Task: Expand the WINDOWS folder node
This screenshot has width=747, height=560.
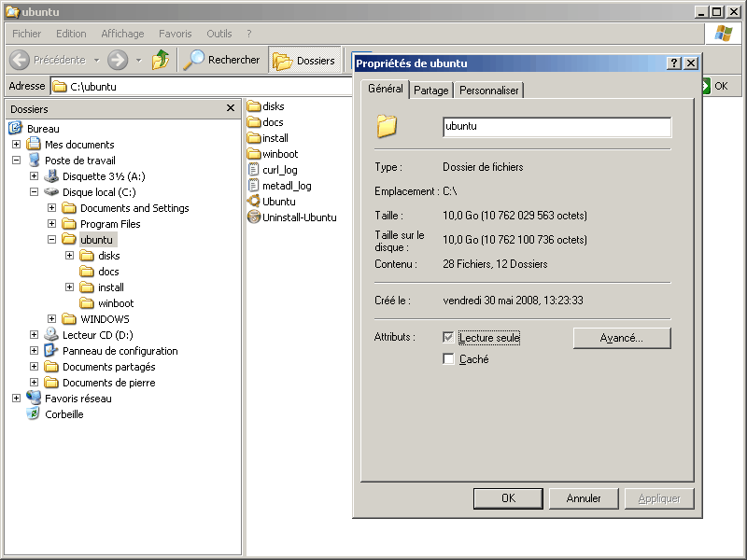Action: click(x=51, y=318)
